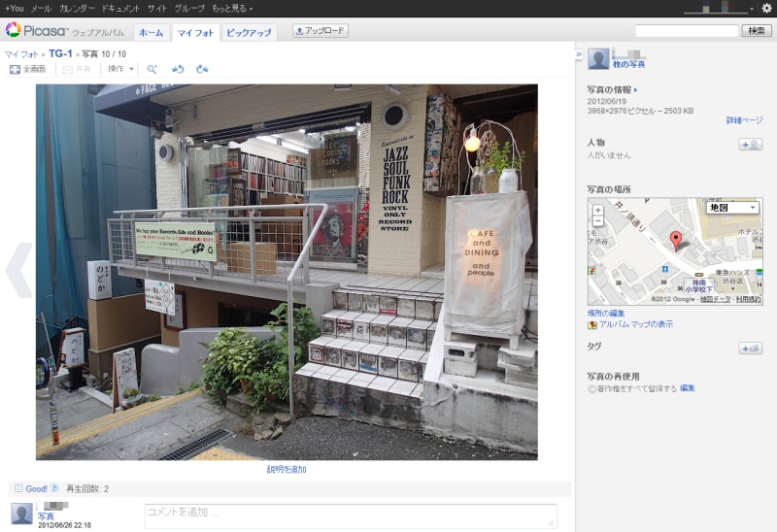Click the 利用規約 link on map
777x532 pixels.
(748, 299)
